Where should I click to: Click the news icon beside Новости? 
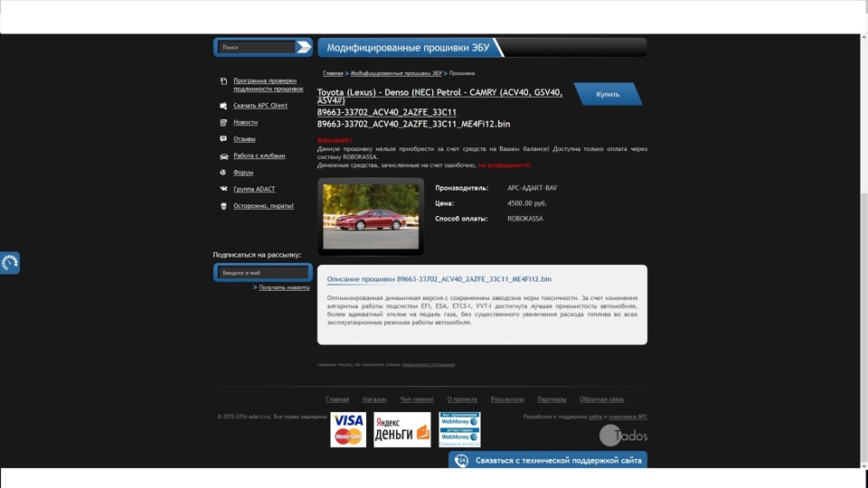pyautogui.click(x=223, y=122)
